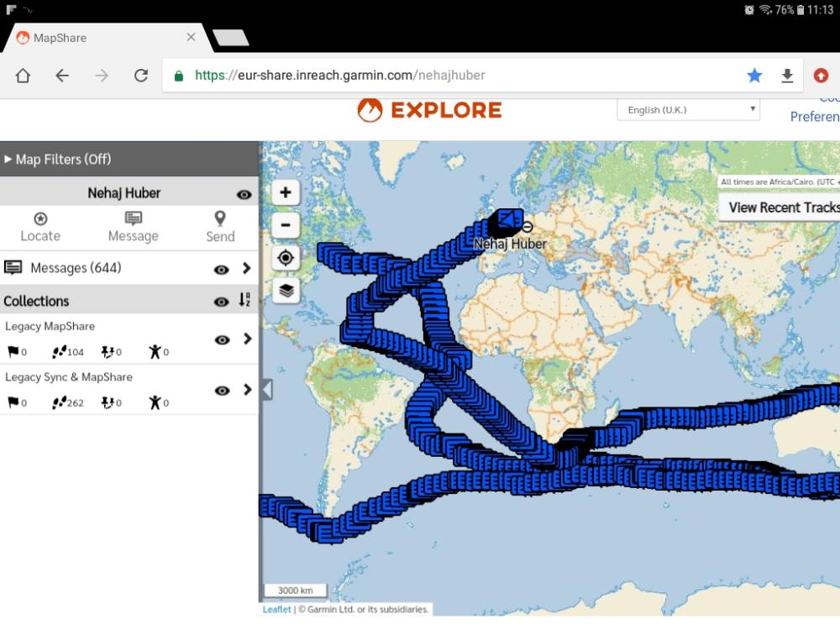Navigate forward in the browser
Viewport: 840px width, 630px height.
(x=102, y=76)
